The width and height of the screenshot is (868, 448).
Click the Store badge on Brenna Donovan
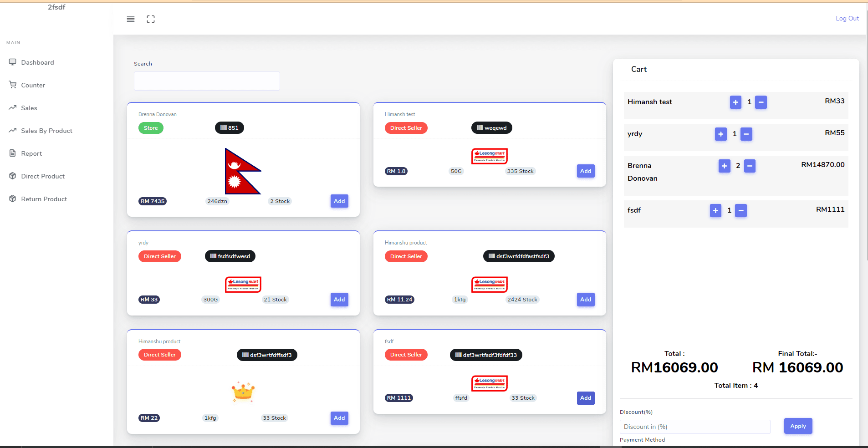pos(150,128)
